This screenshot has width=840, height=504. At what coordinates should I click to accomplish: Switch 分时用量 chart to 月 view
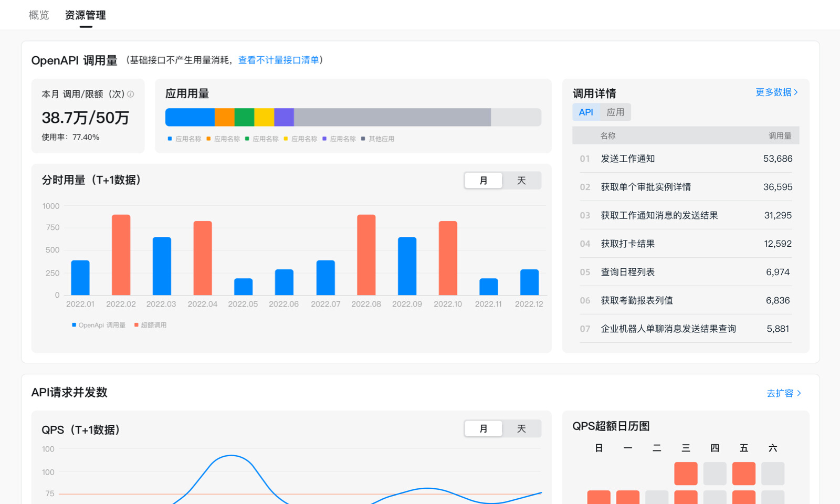click(x=484, y=181)
